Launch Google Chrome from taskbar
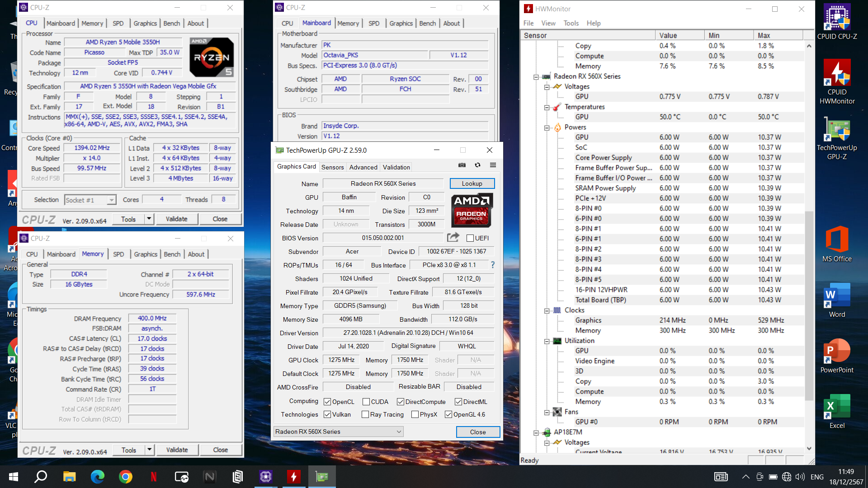This screenshot has height=488, width=868. coord(126,476)
